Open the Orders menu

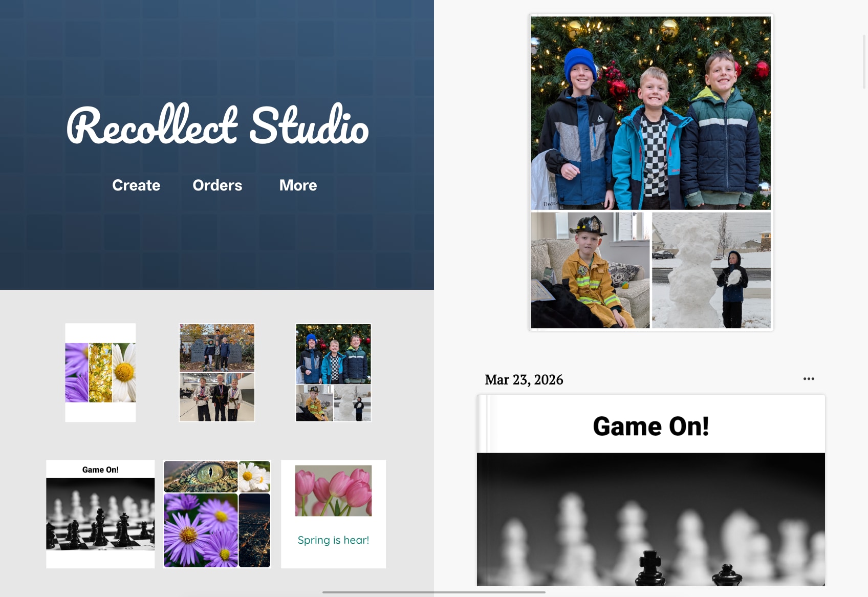pos(218,185)
